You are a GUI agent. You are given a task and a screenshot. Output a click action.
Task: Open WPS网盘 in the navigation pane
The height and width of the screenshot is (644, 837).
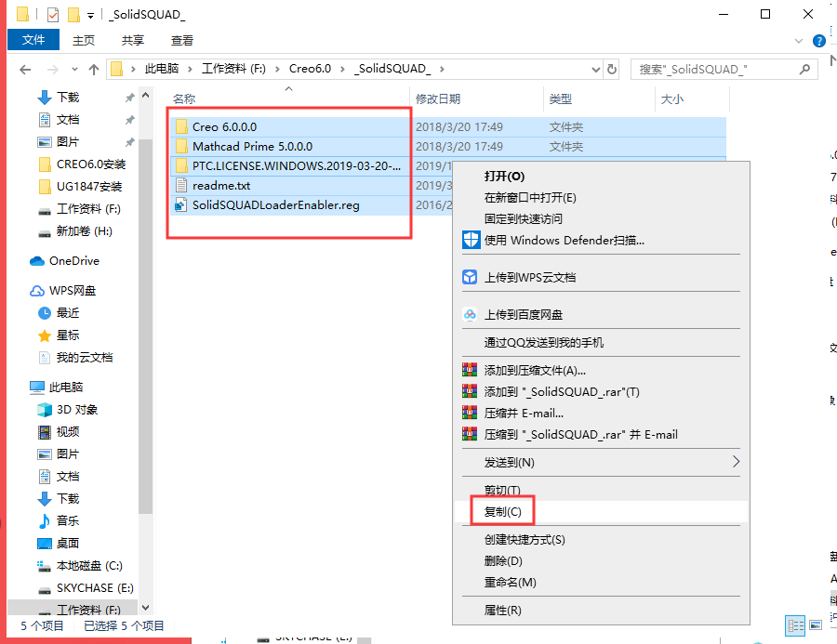click(72, 291)
